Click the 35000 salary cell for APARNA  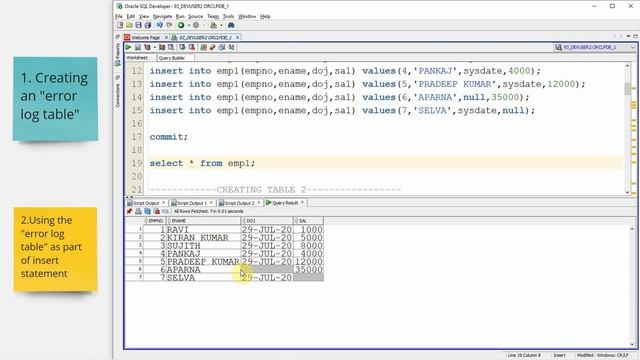(309, 270)
